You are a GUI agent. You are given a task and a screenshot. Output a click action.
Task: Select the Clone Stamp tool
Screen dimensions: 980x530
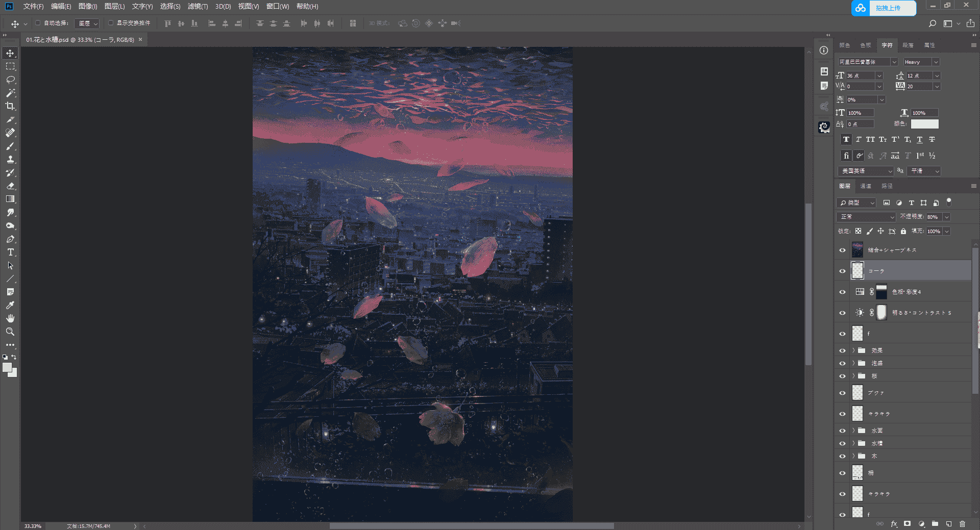(x=10, y=159)
